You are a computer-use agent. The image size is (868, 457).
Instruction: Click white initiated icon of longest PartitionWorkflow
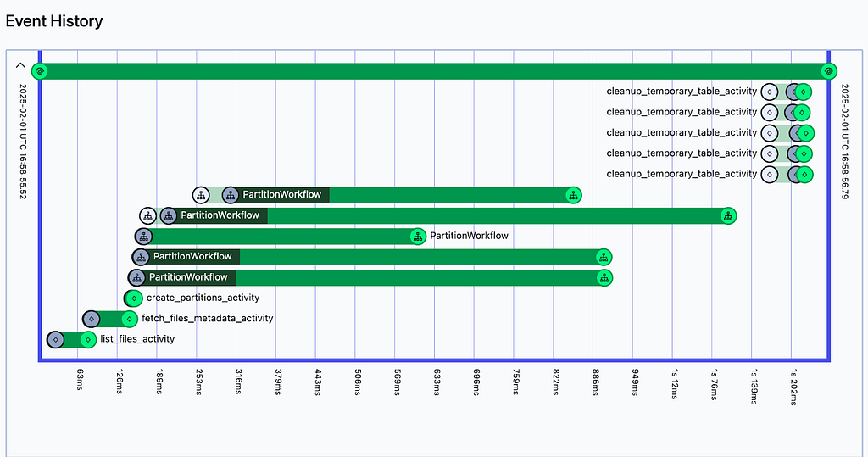pos(147,216)
